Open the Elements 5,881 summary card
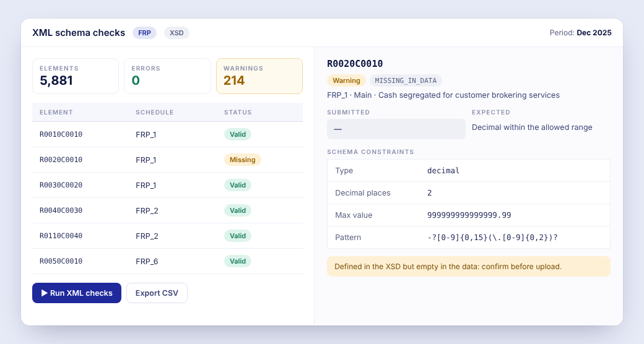The width and height of the screenshot is (644, 344). click(x=76, y=76)
